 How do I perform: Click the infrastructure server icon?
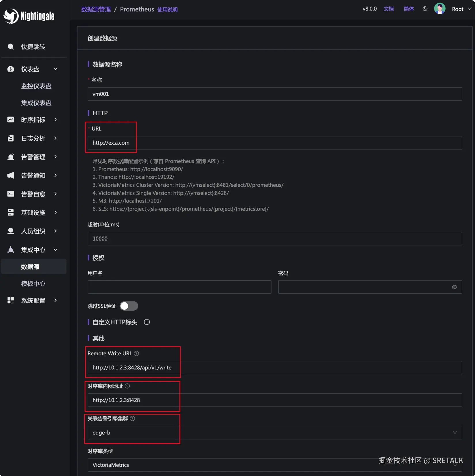[x=11, y=213]
